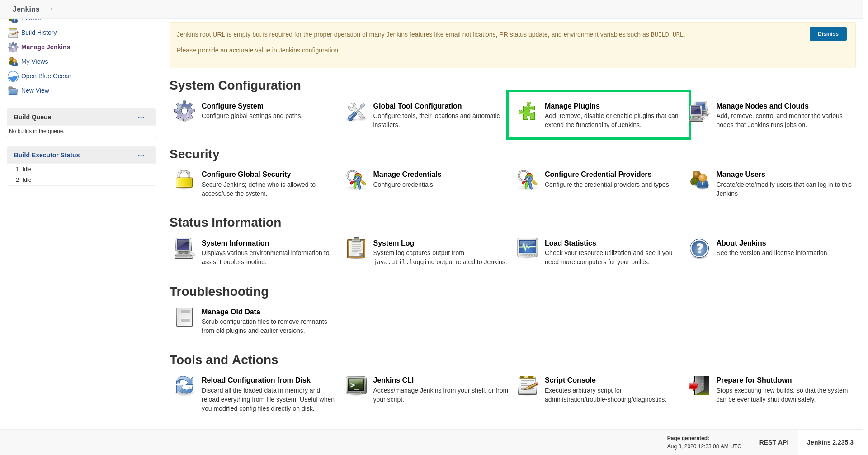Viewport: 868px width, 455px height.
Task: Open Configure Global Security title link
Action: point(246,174)
